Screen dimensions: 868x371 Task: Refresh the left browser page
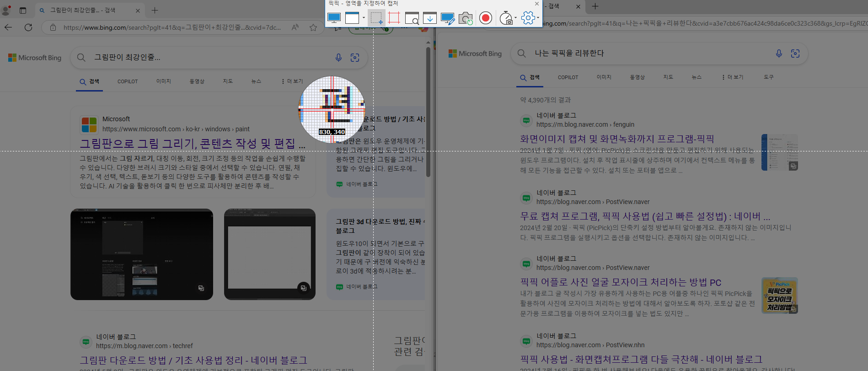(28, 27)
